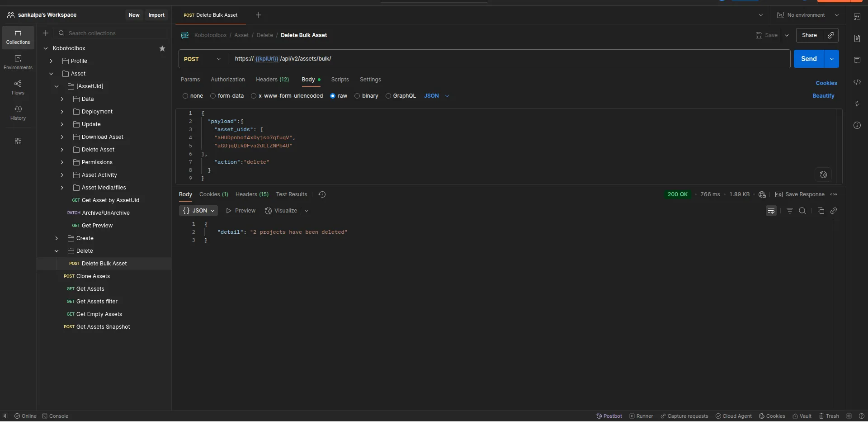868x425 pixels.
Task: Open the No environment selector
Action: (807, 15)
